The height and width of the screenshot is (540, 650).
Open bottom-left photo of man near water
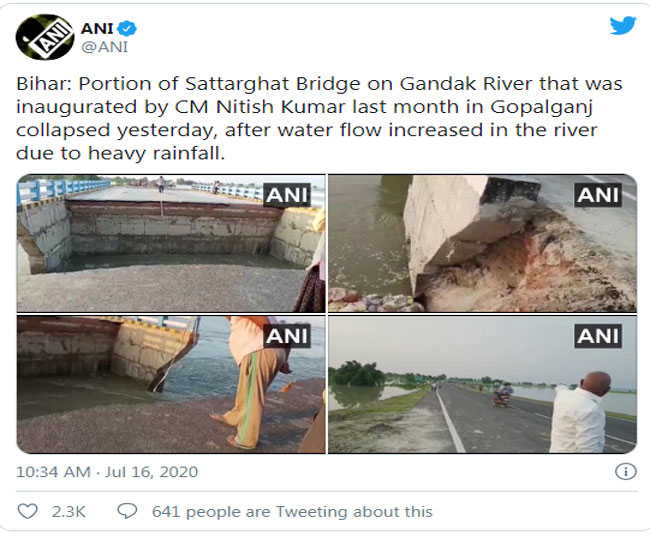click(x=170, y=385)
